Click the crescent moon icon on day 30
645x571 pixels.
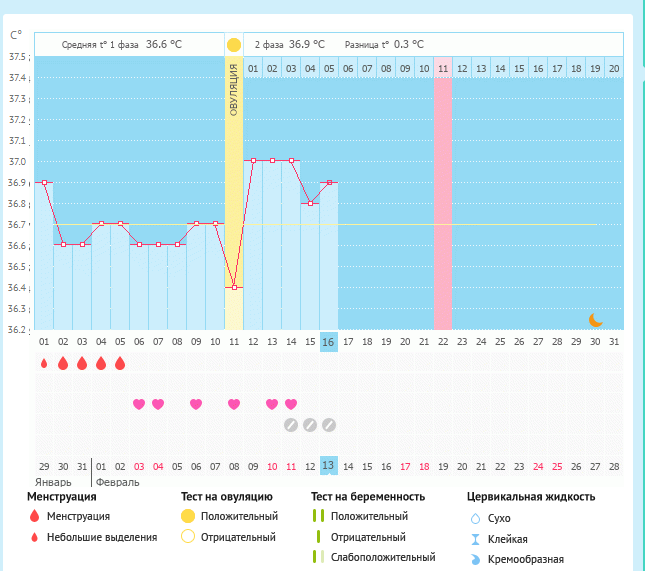pos(595,319)
